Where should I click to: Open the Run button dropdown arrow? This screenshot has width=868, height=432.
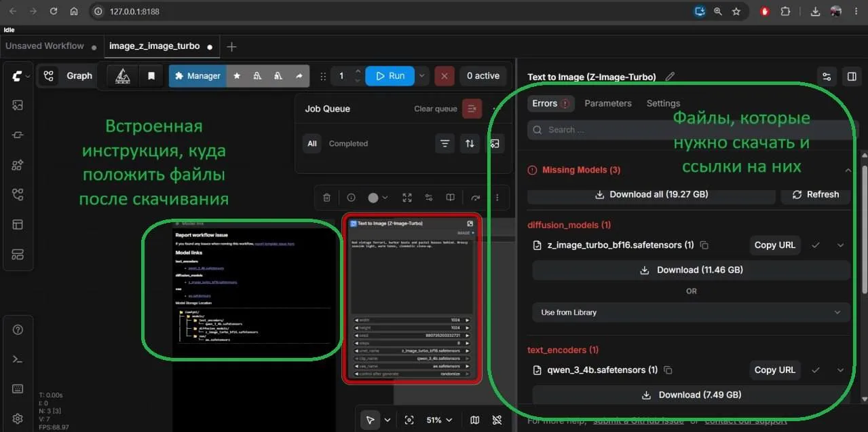point(422,76)
